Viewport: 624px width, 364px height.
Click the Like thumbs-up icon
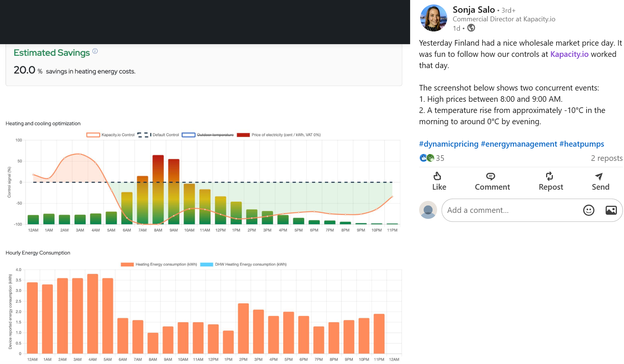437,176
